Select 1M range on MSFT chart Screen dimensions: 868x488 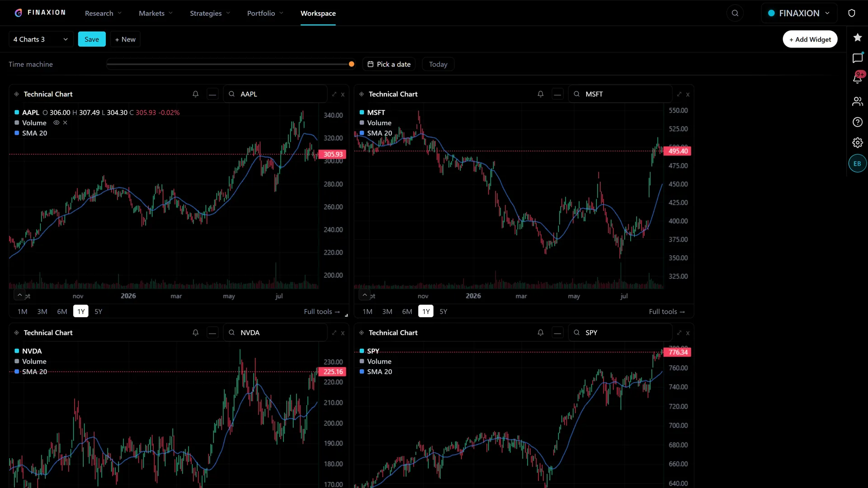368,311
